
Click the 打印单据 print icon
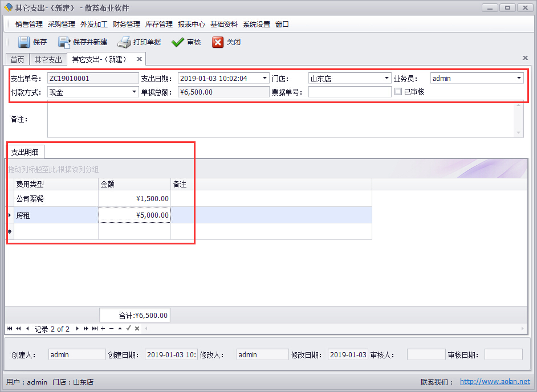[124, 42]
